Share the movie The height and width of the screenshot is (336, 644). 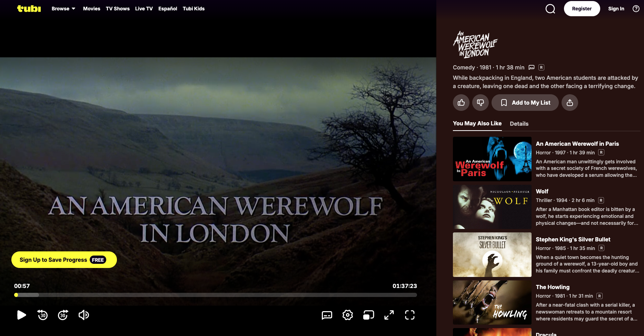click(x=570, y=103)
